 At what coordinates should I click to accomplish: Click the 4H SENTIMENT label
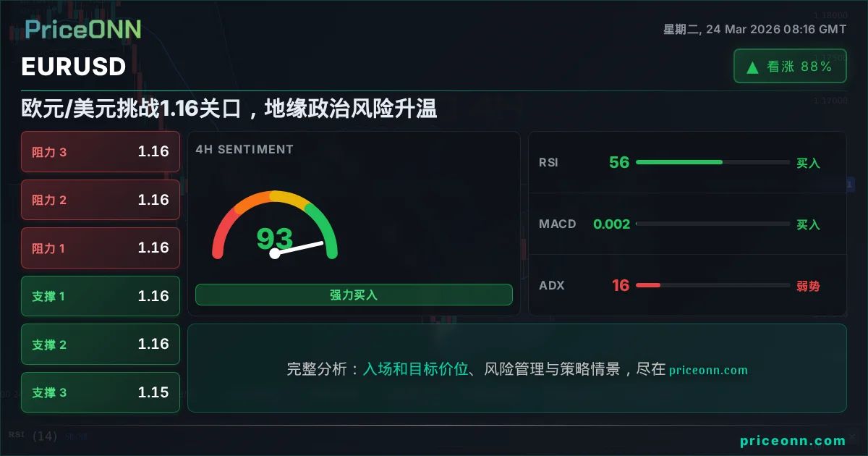(244, 149)
